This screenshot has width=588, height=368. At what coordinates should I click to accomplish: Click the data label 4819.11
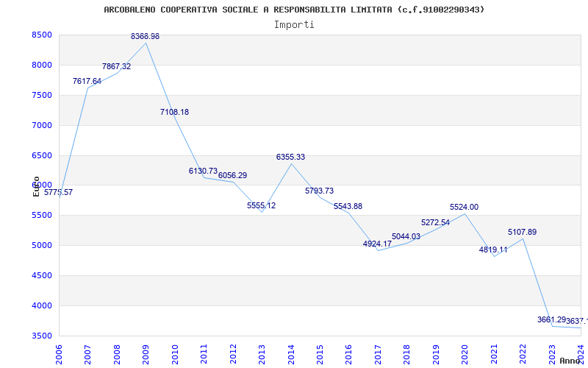coord(493,250)
